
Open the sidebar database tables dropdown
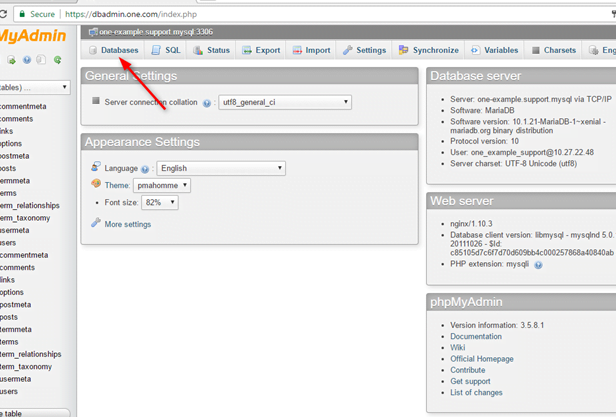tap(35, 87)
